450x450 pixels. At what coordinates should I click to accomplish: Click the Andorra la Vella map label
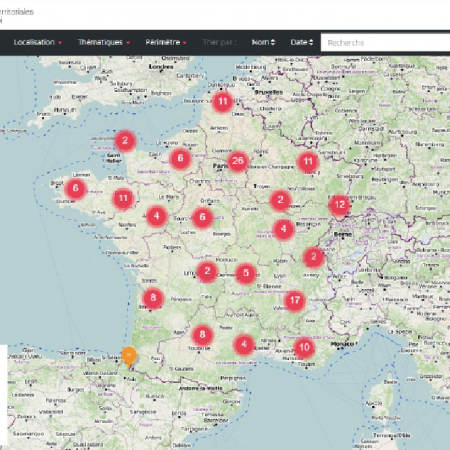[200, 388]
